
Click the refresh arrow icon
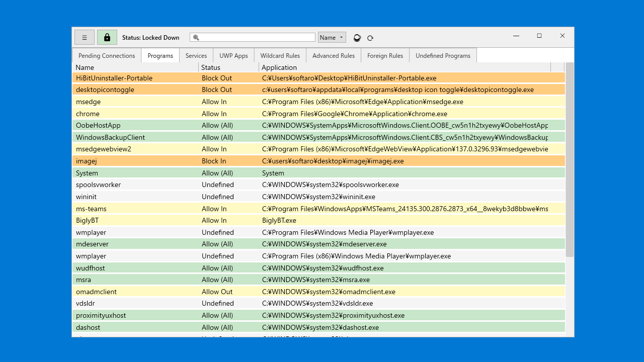370,38
